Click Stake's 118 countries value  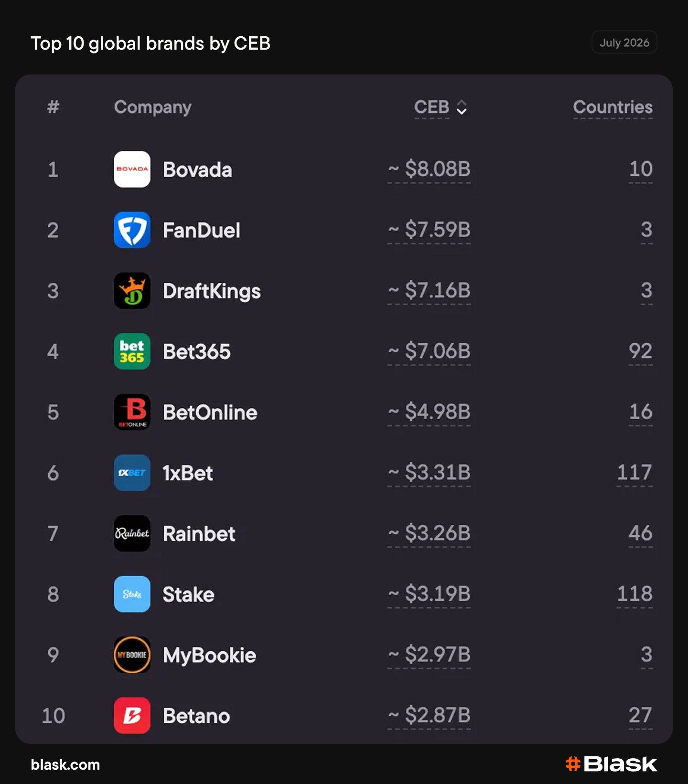[634, 594]
